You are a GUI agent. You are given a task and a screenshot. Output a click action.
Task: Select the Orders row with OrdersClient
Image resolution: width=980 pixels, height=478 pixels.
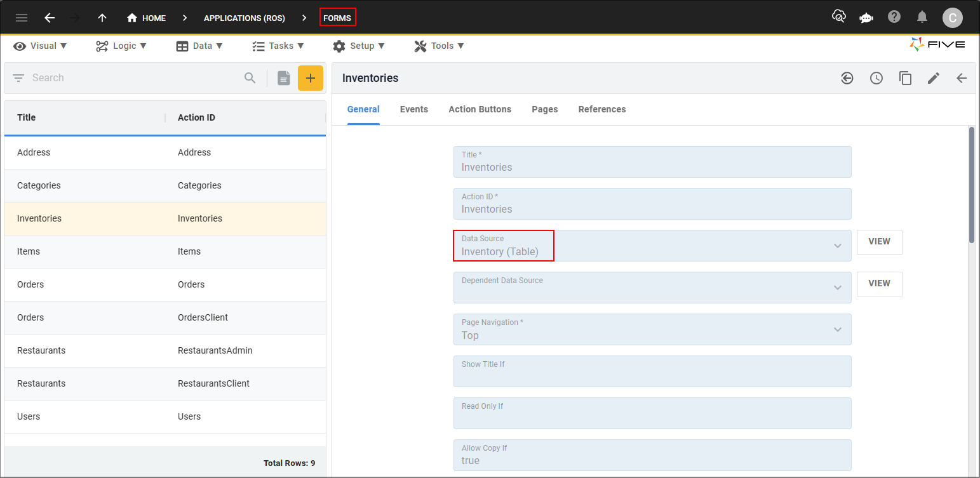coord(165,317)
